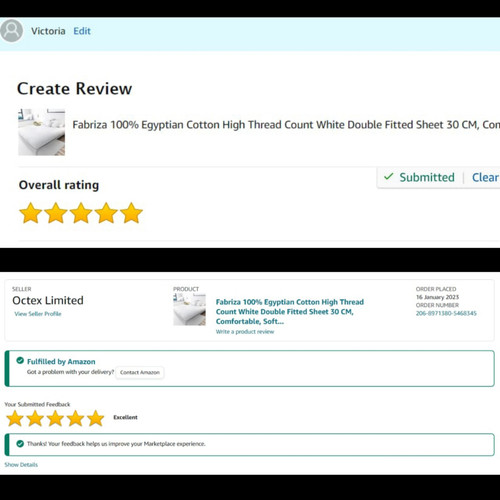Open the Fabriza Egyptian Cotton product title link
Image resolution: width=500 pixels, height=500 pixels.
(x=290, y=312)
